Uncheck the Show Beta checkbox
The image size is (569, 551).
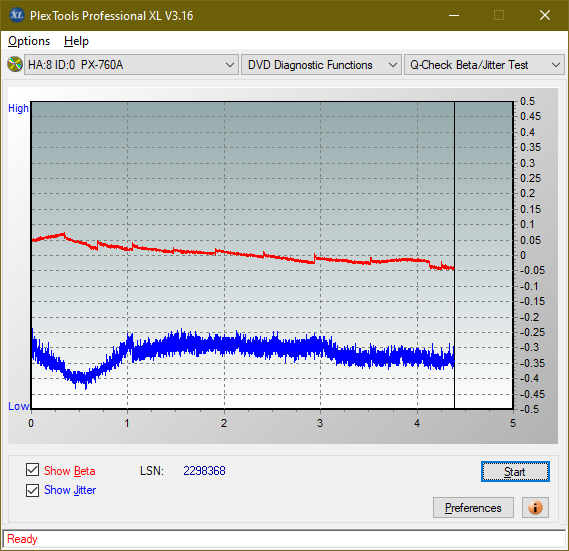click(x=32, y=469)
